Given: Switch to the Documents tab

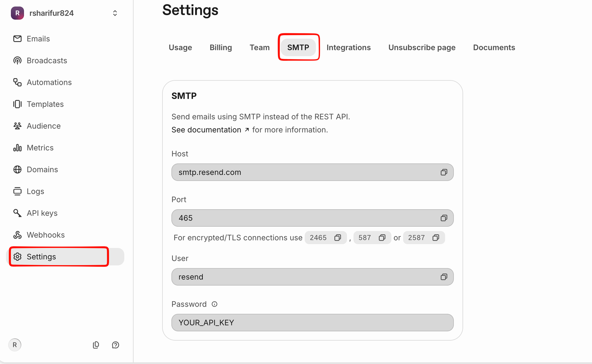Looking at the screenshot, I should (x=494, y=47).
